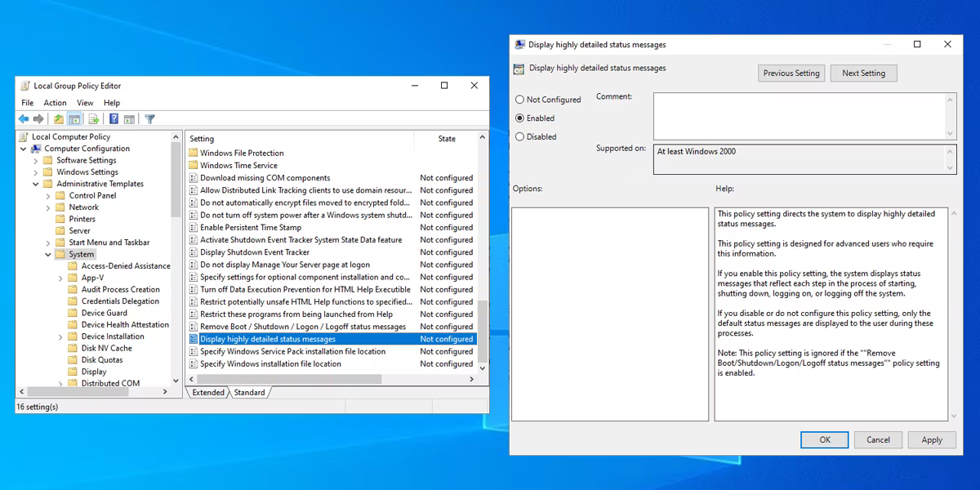Expand the Windows Settings tree node
This screenshot has width=980, height=490.
click(36, 172)
